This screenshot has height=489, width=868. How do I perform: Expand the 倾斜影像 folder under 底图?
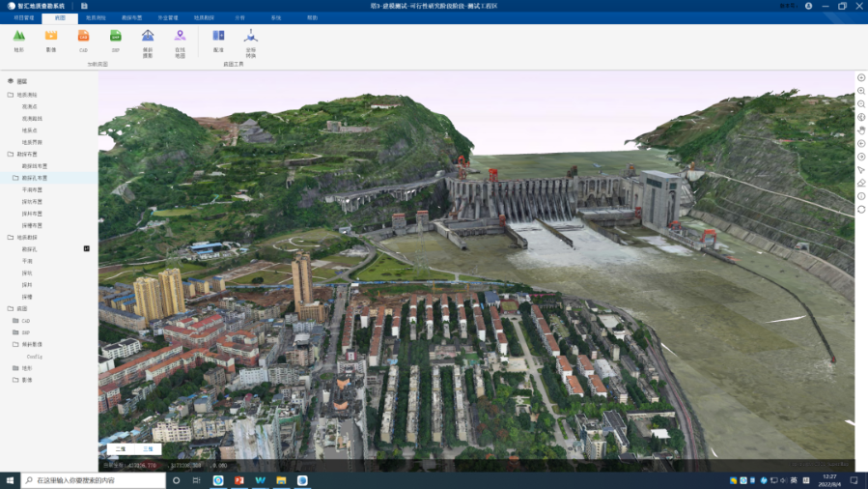point(15,344)
